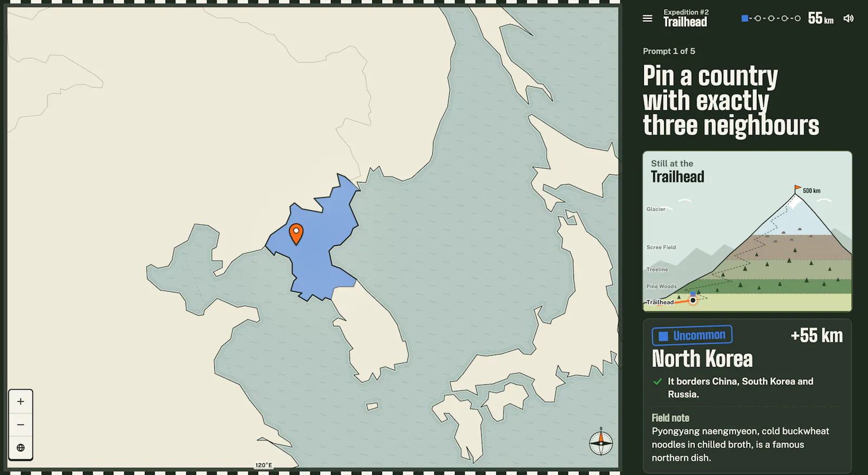This screenshot has width=868, height=475.
Task: Click the +55 km reward text
Action: coord(816,335)
